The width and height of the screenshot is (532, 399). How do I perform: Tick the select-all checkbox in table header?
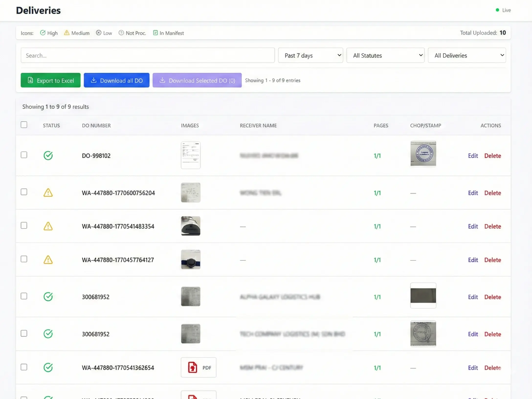coord(24,125)
